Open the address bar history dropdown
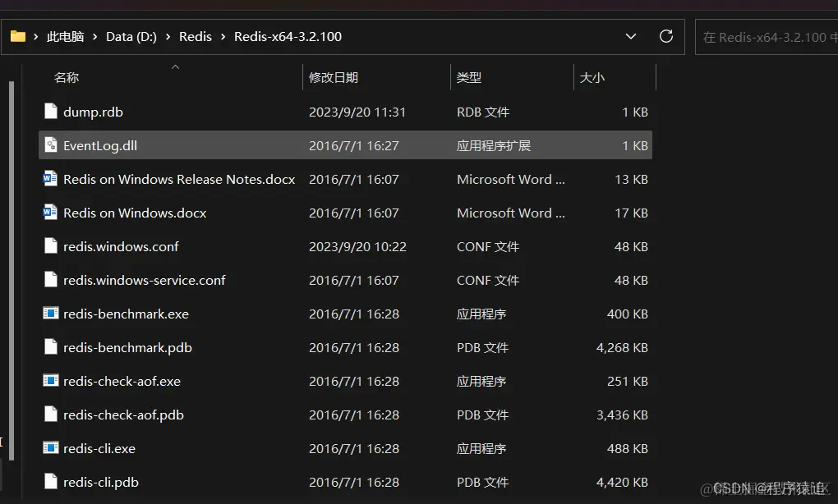This screenshot has height=504, width=838. pos(631,36)
